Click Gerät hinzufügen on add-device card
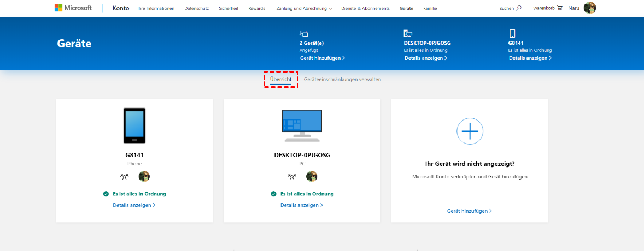Viewport: 644px width, 251px height. pyautogui.click(x=470, y=211)
